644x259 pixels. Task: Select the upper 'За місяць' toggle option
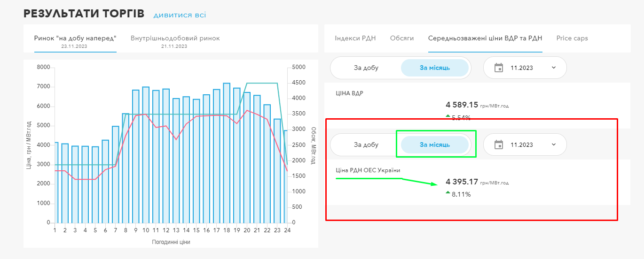pos(434,68)
